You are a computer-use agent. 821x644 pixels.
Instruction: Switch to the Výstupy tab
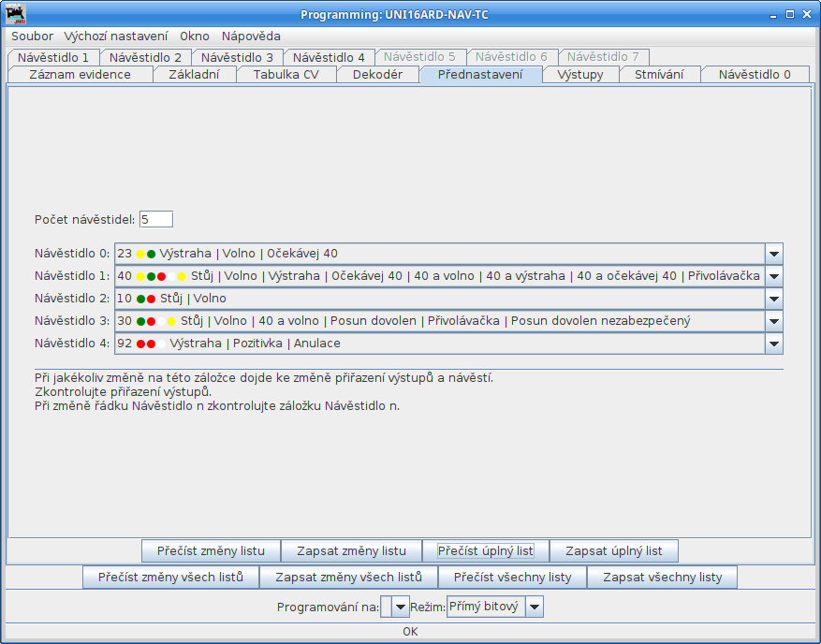click(579, 75)
